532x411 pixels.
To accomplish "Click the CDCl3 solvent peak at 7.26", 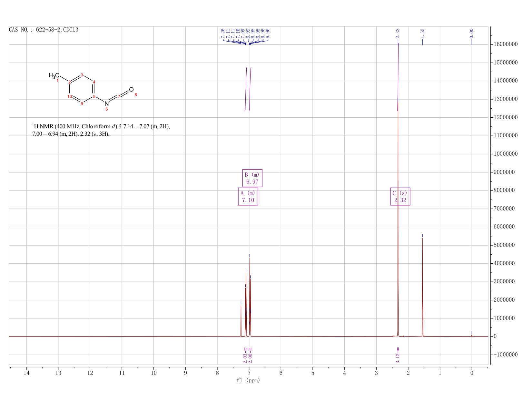I will pyautogui.click(x=241, y=321).
